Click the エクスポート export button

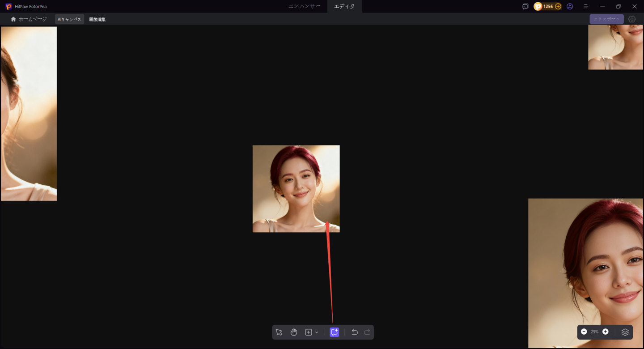606,19
